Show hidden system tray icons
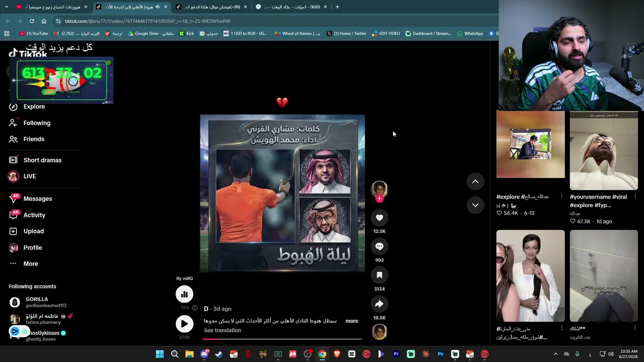The image size is (644, 362). (555, 354)
